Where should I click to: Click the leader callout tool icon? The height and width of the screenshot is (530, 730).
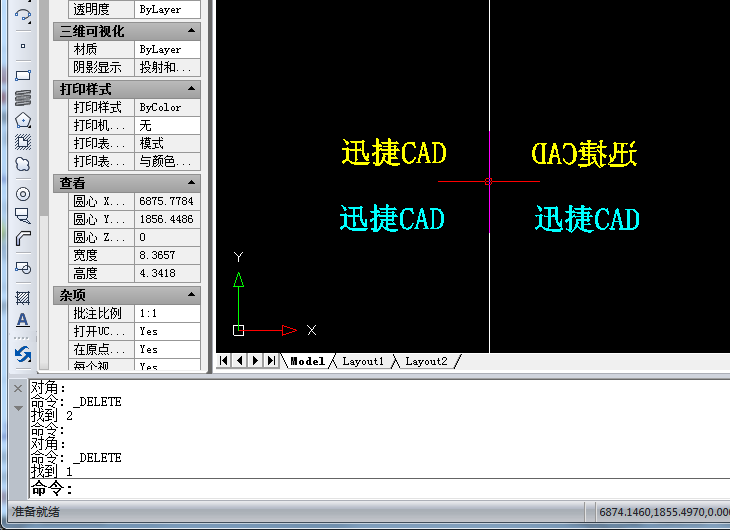pyautogui.click(x=23, y=216)
